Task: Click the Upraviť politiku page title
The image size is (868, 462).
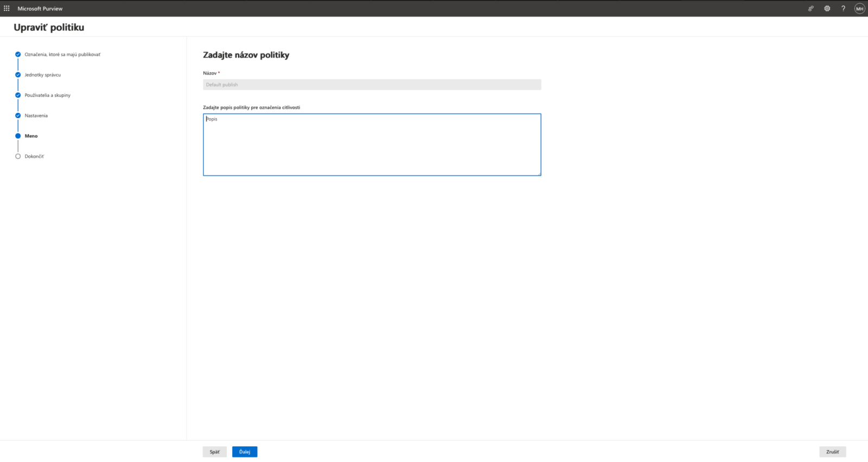Action: tap(49, 27)
